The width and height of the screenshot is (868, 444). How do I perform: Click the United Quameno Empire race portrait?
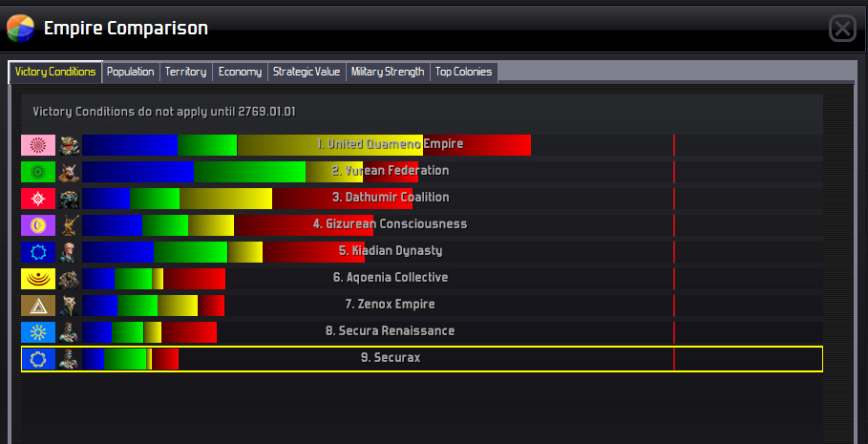[69, 145]
